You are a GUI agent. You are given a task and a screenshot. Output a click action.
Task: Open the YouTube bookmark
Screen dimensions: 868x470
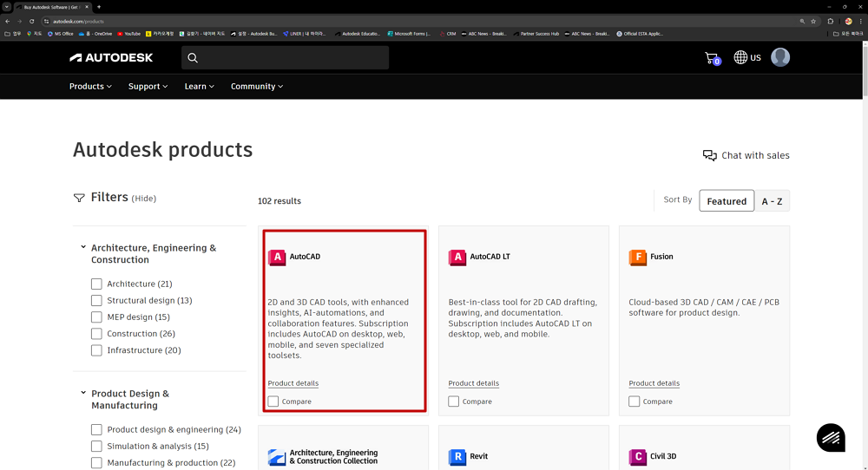point(128,34)
